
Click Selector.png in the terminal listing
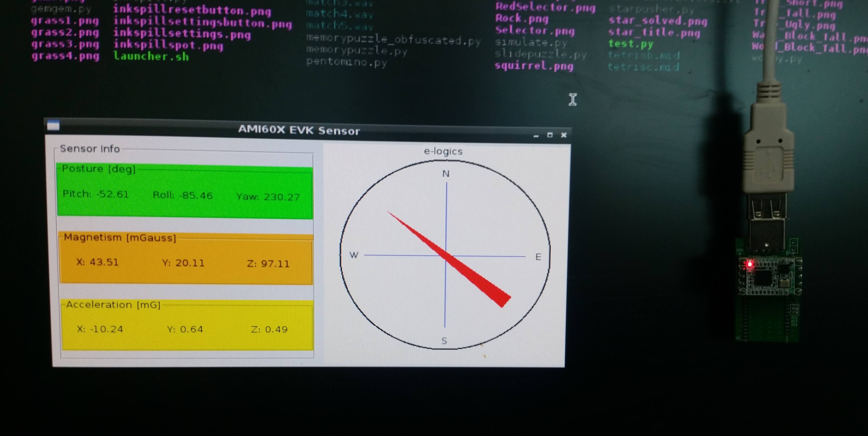pos(535,31)
